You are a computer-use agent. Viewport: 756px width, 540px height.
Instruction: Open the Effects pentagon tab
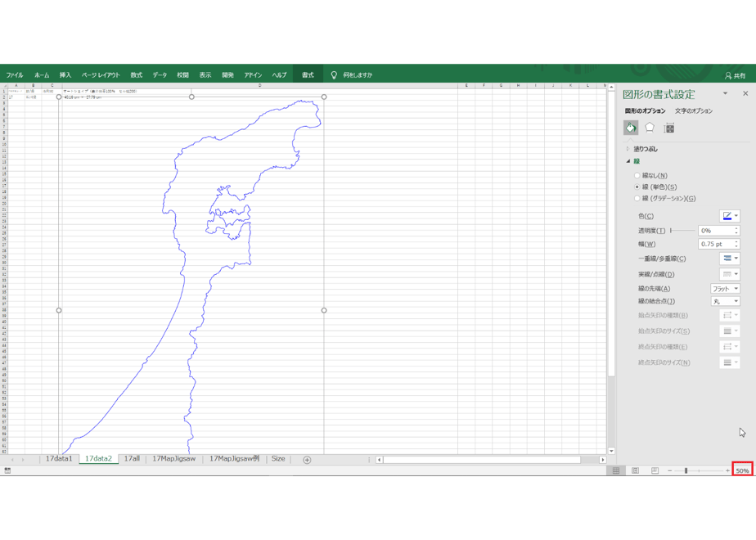650,128
